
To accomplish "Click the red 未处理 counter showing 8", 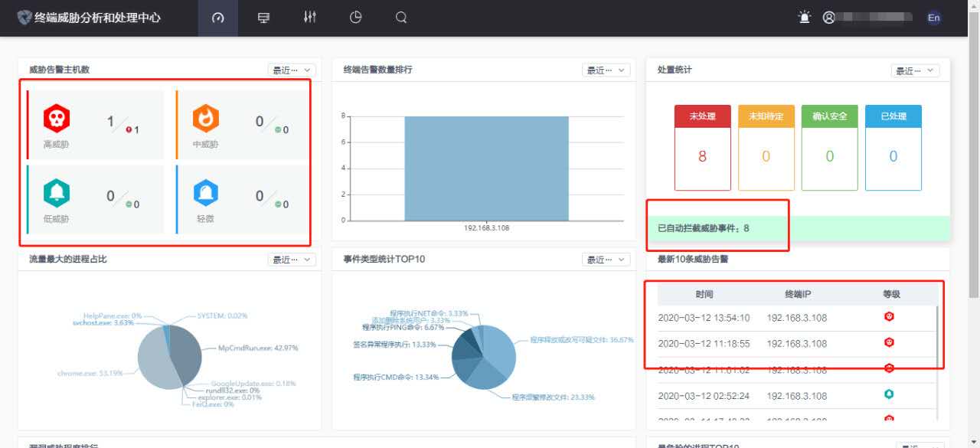I will point(701,155).
